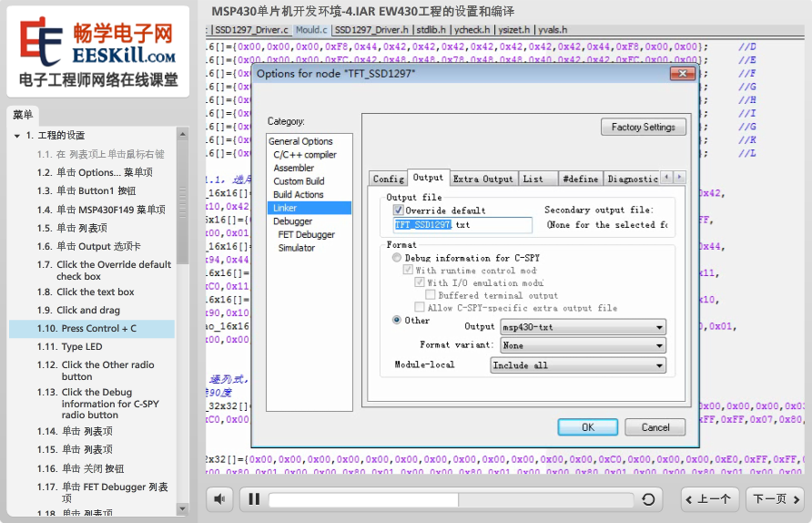Open step 1.10 Press Control + C

point(92,329)
